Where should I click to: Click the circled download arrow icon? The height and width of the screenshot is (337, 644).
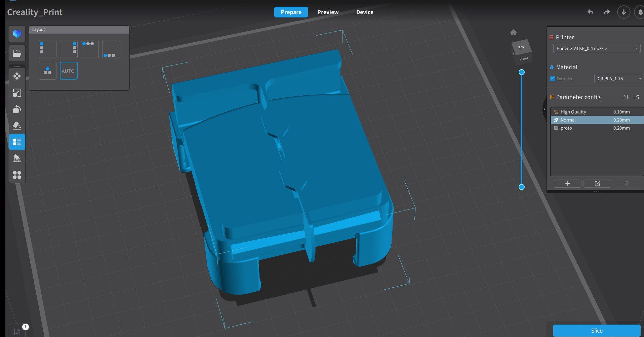[624, 12]
